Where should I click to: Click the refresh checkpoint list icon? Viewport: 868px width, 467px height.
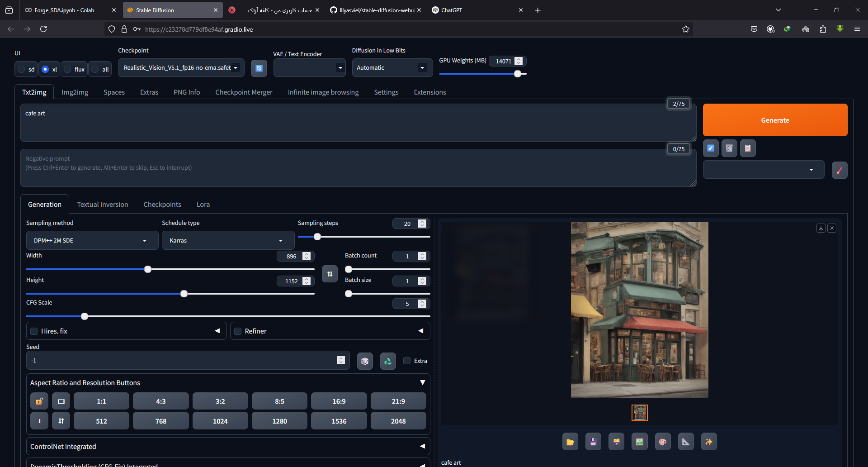tap(259, 68)
